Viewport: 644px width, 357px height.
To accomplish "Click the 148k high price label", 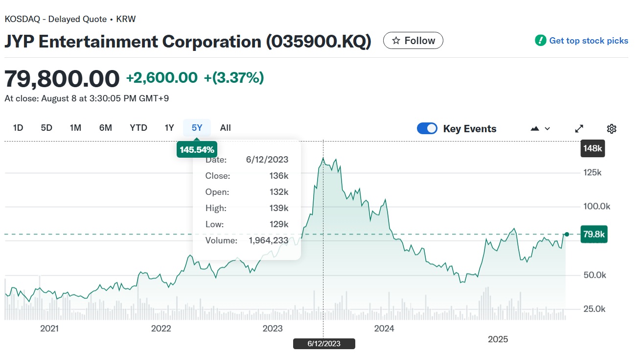I will (593, 148).
